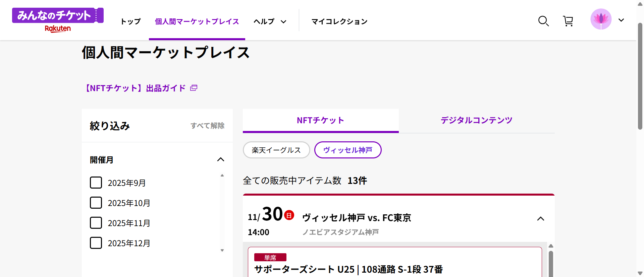Click the 14:00 kickoff time
Image resolution: width=644 pixels, height=277 pixels.
click(259, 232)
